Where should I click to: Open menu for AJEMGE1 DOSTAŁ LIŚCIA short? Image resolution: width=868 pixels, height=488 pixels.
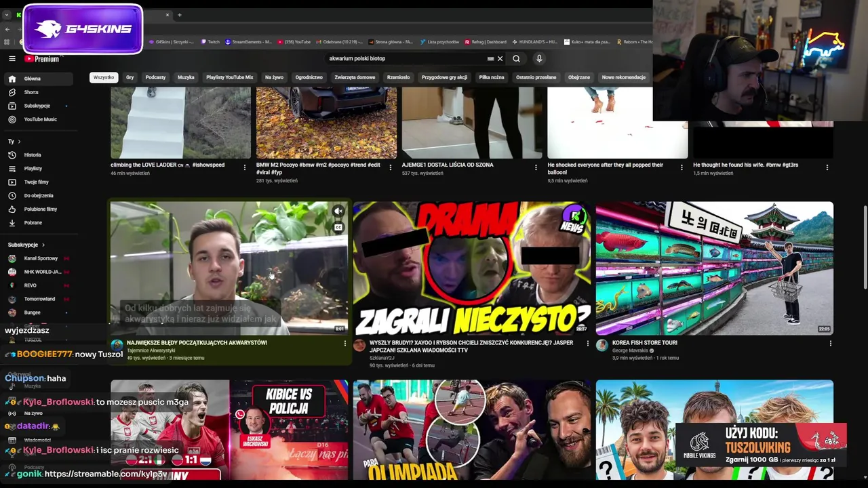click(536, 167)
